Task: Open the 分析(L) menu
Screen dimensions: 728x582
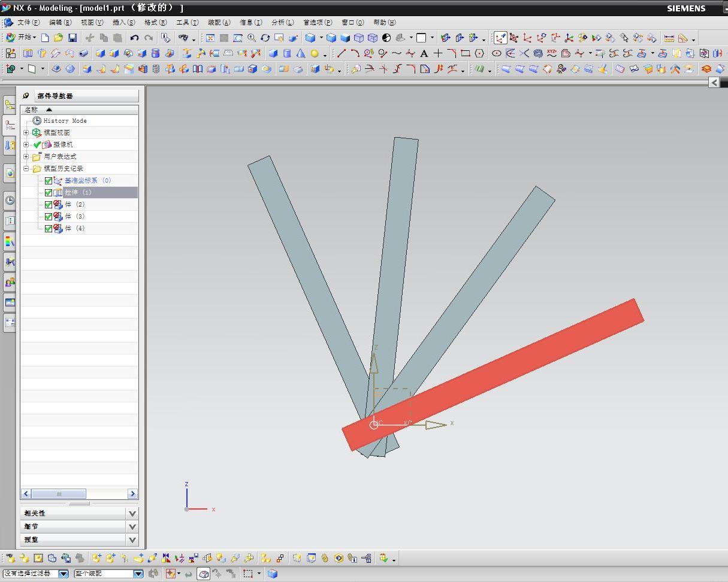Action: point(283,22)
